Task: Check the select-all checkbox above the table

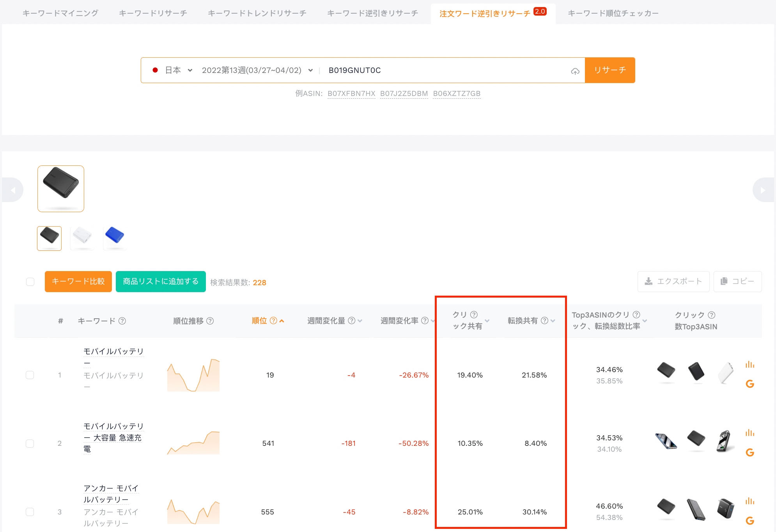Action: click(x=30, y=282)
